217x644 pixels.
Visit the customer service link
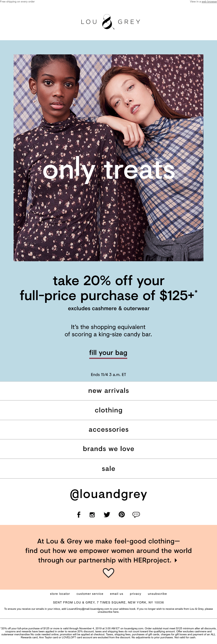90,594
